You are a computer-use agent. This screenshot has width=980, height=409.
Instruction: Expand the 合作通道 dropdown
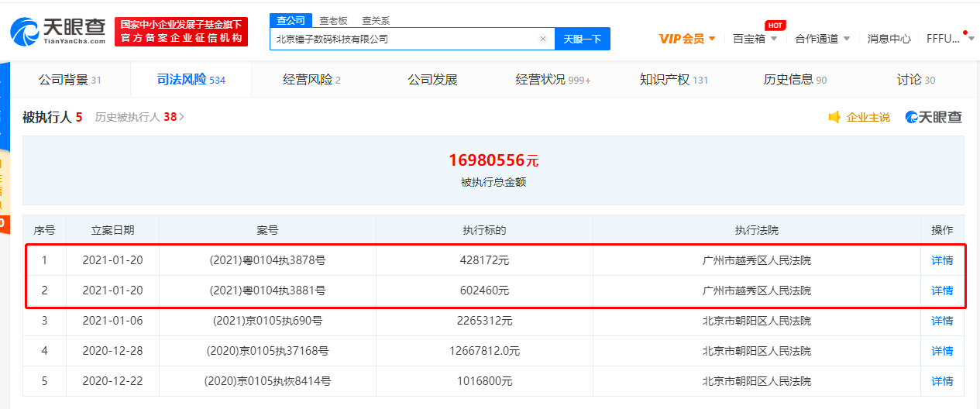pyautogui.click(x=822, y=39)
